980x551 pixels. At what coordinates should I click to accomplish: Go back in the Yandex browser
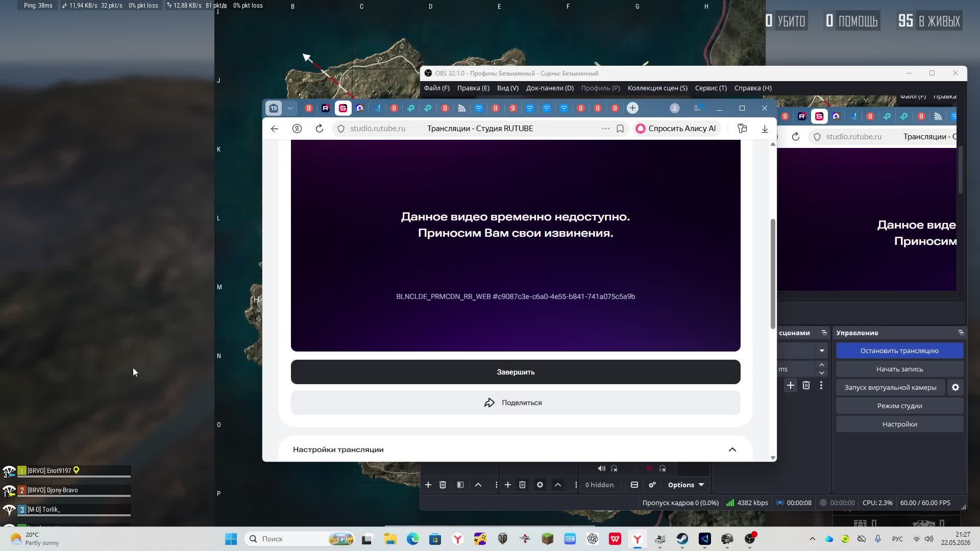click(275, 129)
